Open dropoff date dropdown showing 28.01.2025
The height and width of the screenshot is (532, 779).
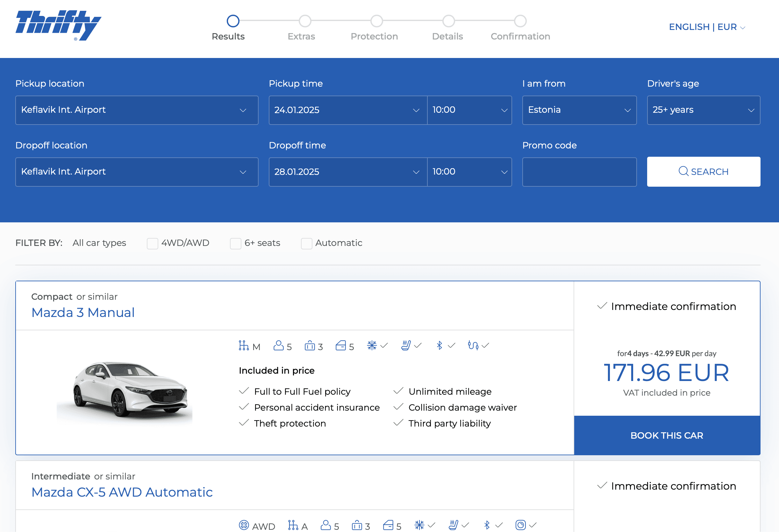click(x=348, y=172)
